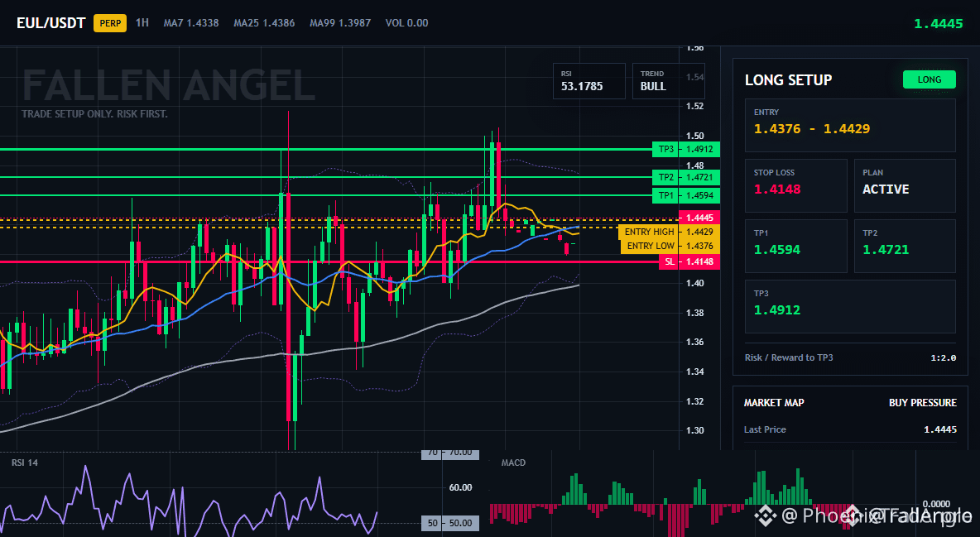Click the MACD panel title
This screenshot has width=980, height=537.
(513, 463)
